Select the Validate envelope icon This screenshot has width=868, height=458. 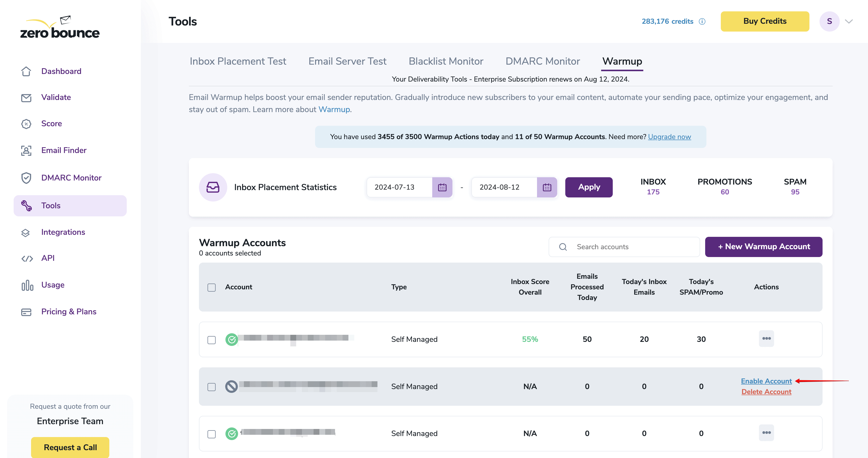[27, 97]
